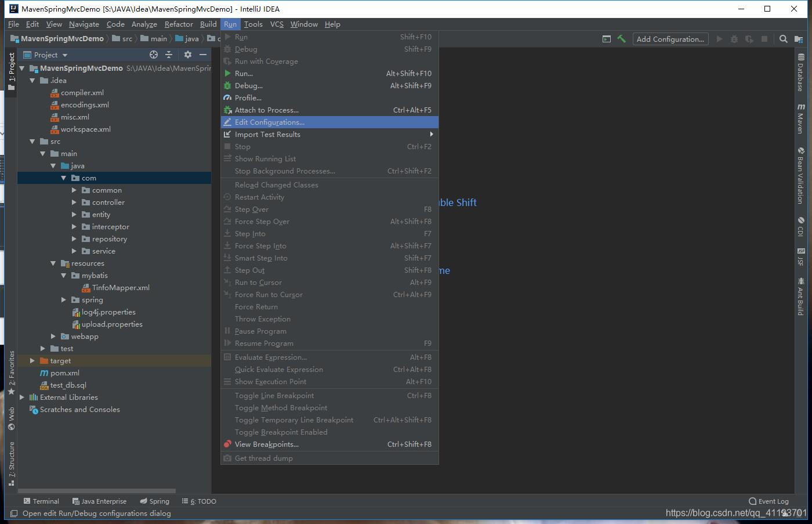Expand the webapp folder
Screen dimensions: 812x524
53,337
